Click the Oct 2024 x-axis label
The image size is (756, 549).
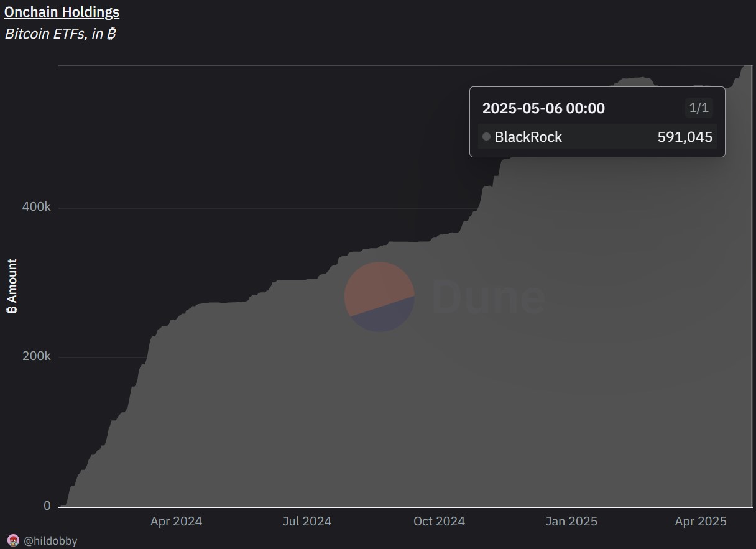[439, 521]
